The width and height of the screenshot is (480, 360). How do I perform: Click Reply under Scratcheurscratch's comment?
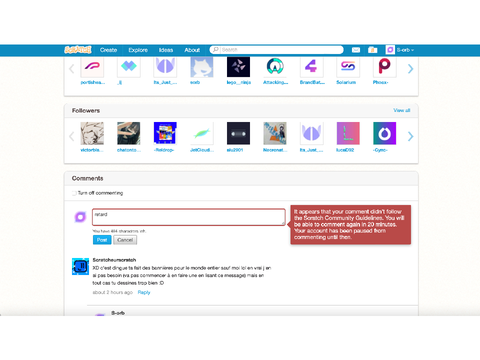coord(144,292)
